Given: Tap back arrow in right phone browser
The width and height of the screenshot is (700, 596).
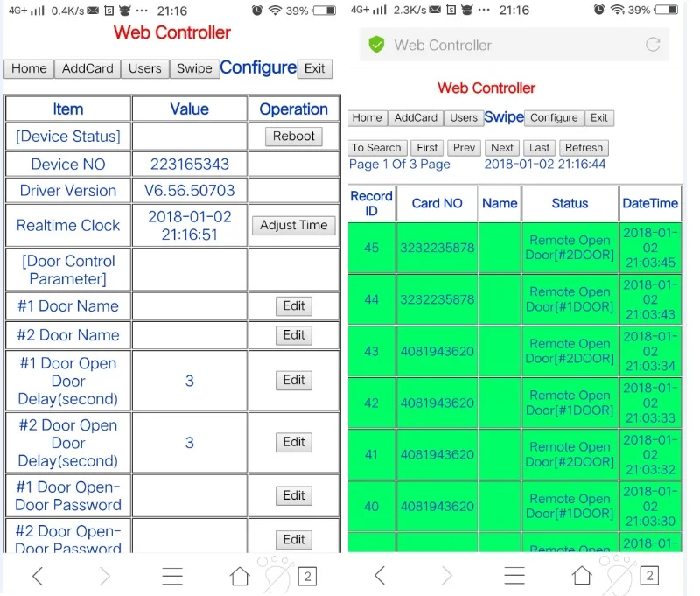Looking at the screenshot, I should pyautogui.click(x=380, y=576).
